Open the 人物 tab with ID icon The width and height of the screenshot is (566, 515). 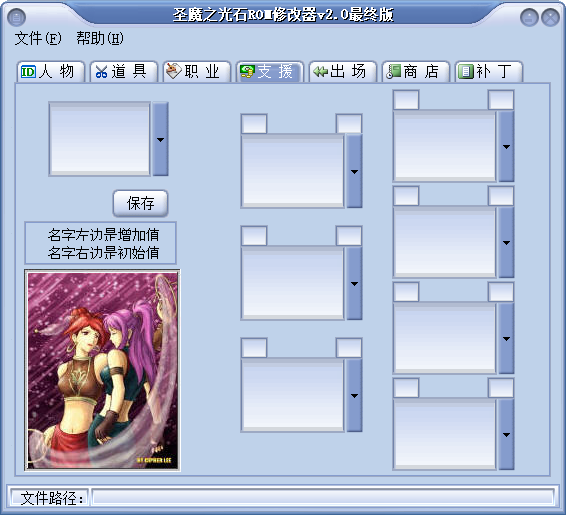click(x=51, y=71)
